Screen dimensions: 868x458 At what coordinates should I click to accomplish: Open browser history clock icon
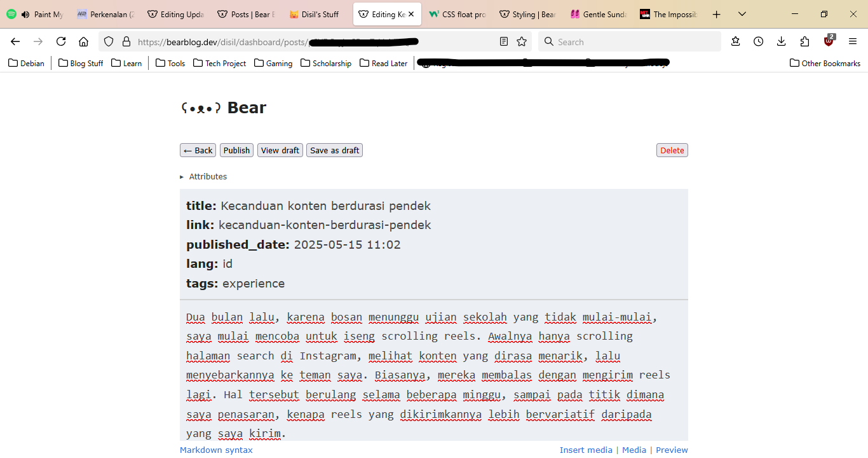coord(759,41)
